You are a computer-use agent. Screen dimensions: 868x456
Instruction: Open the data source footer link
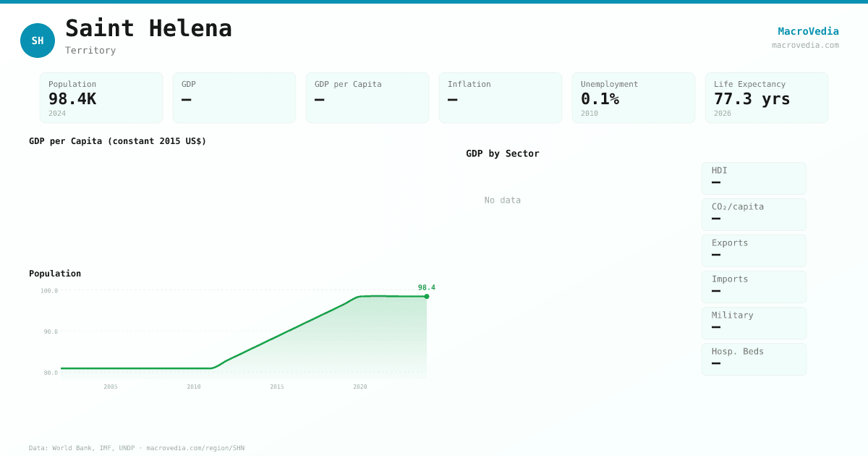[137, 448]
